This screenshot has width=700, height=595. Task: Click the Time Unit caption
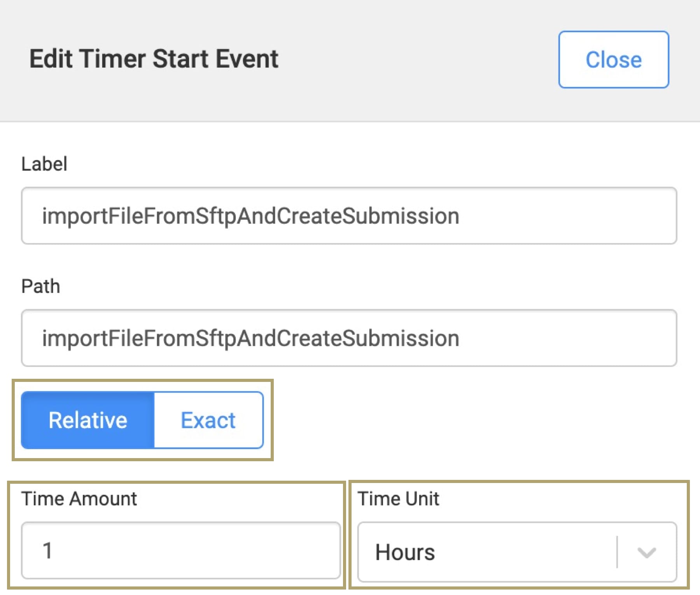(x=399, y=499)
